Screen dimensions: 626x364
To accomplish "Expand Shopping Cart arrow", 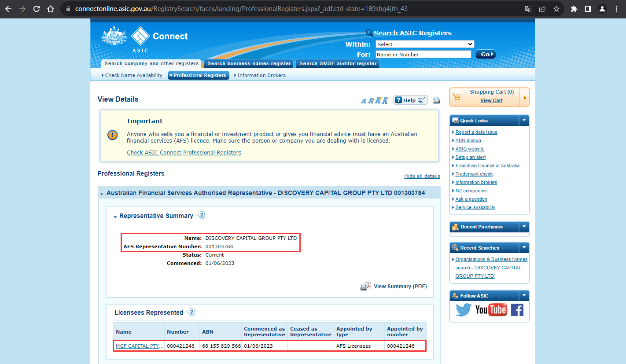I will click(525, 97).
